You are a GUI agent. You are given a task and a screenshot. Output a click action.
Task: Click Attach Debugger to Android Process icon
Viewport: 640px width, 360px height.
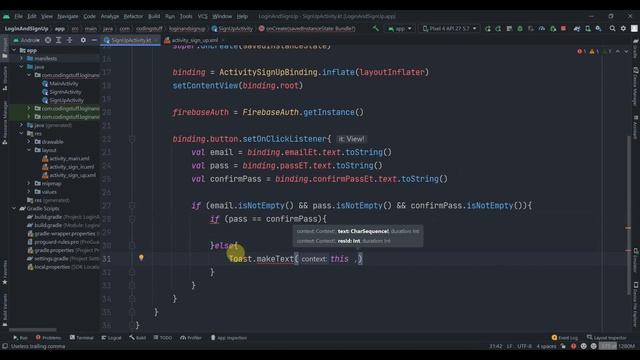(553, 29)
